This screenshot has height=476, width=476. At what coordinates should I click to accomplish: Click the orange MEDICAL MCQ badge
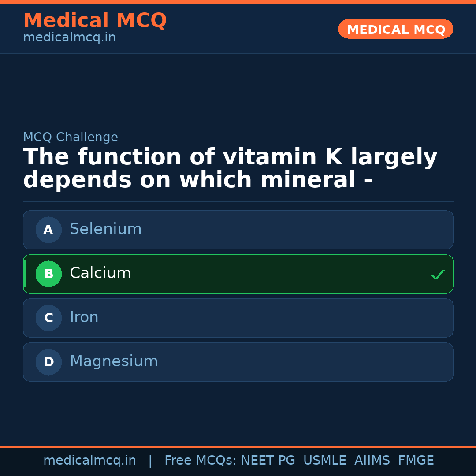[x=395, y=29]
